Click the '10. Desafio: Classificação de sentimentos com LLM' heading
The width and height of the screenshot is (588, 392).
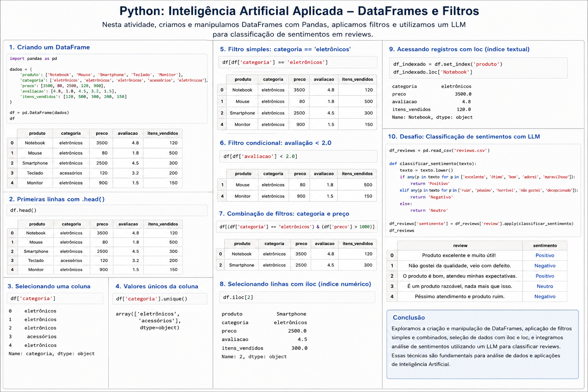click(x=464, y=137)
